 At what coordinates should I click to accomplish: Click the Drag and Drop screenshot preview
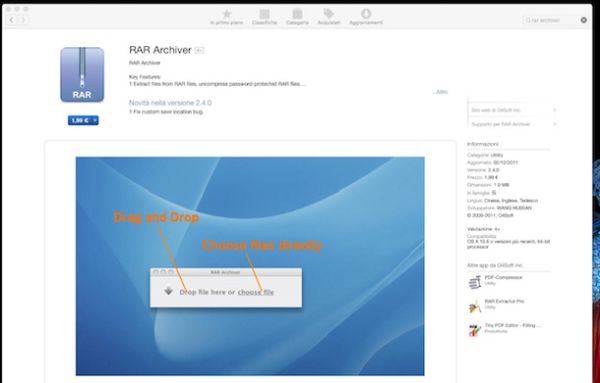(x=250, y=266)
